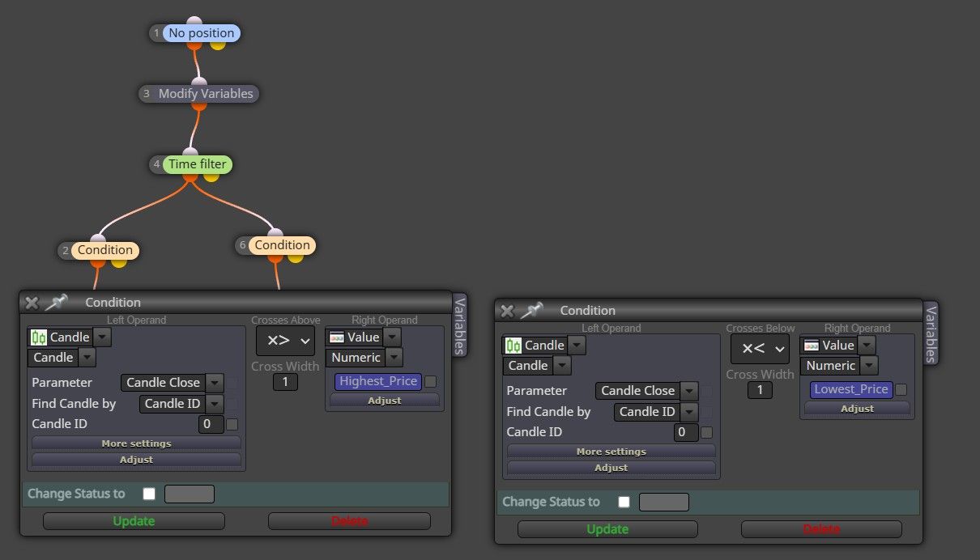Click the Cross Width field in left panel
The height and width of the screenshot is (560, 980).
click(285, 382)
